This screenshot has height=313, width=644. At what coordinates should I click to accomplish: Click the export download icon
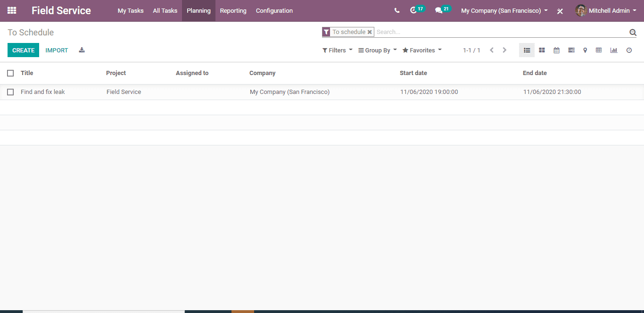82,50
